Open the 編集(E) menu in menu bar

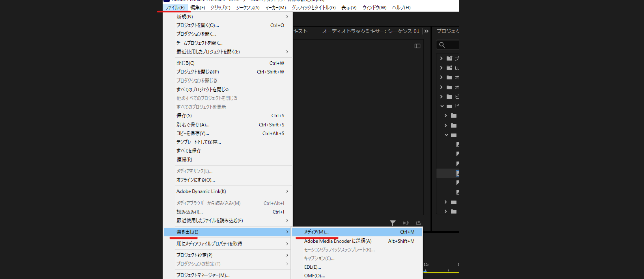pos(198,8)
